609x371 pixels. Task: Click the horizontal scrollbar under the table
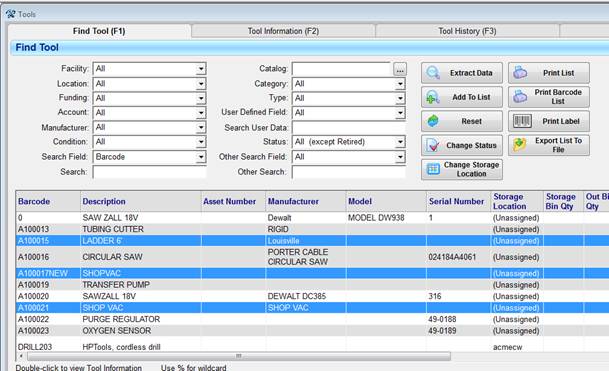[x=239, y=356]
